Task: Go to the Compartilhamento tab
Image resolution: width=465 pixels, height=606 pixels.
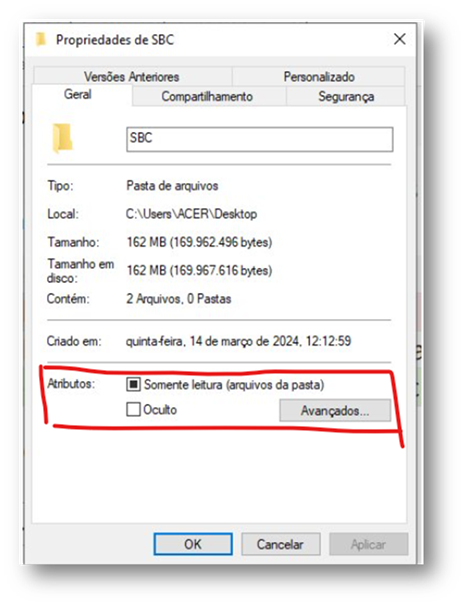Action: tap(208, 96)
